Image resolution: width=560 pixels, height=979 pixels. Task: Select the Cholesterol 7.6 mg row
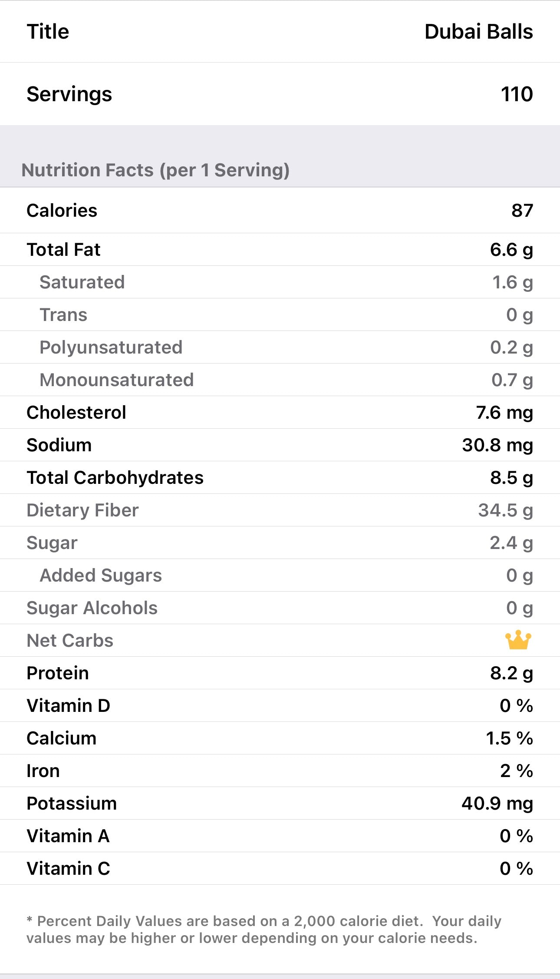[280, 413]
